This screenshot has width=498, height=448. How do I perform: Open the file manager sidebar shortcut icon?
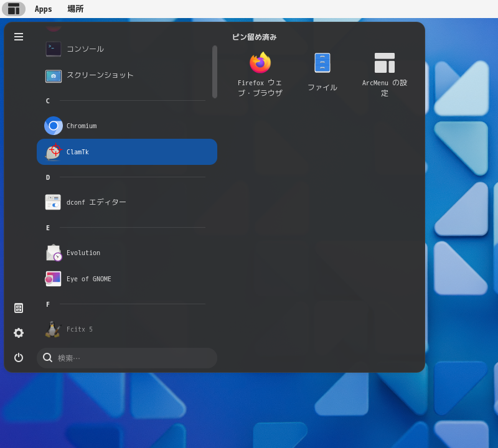click(x=19, y=308)
